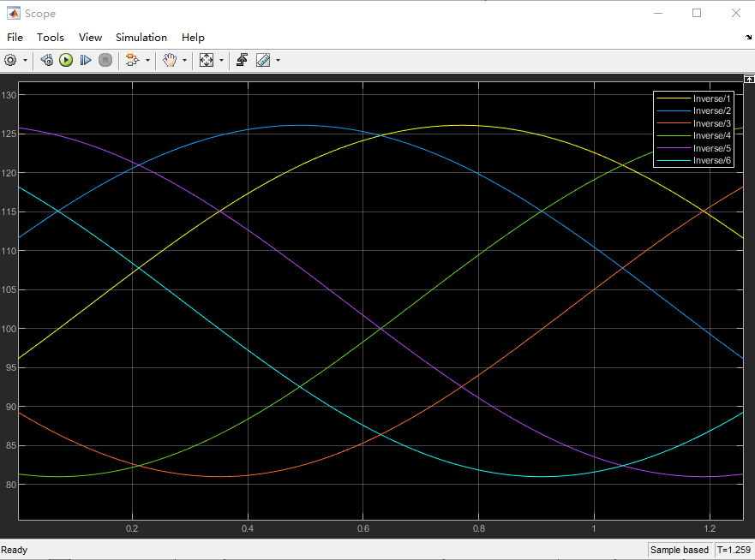This screenshot has height=560, width=755.
Task: Click the Step Back button
Action: pyautogui.click(x=47, y=60)
